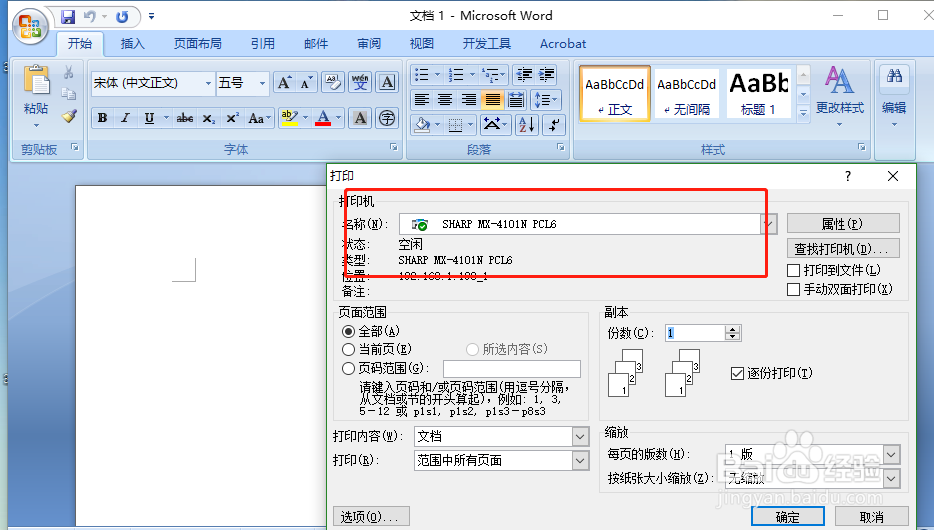Viewport: 934px width, 530px height.
Task: Expand printer name dropdown list
Action: pos(769,224)
